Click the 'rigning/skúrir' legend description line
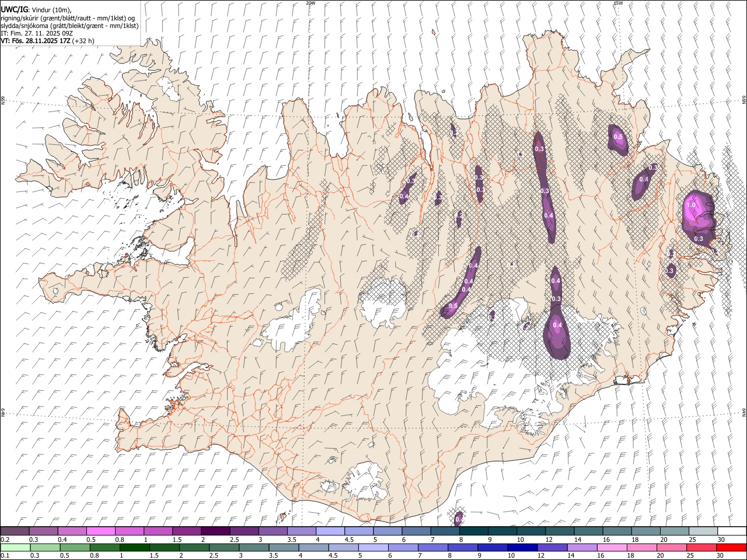Image resolution: width=747 pixels, height=560 pixels. coord(68,18)
